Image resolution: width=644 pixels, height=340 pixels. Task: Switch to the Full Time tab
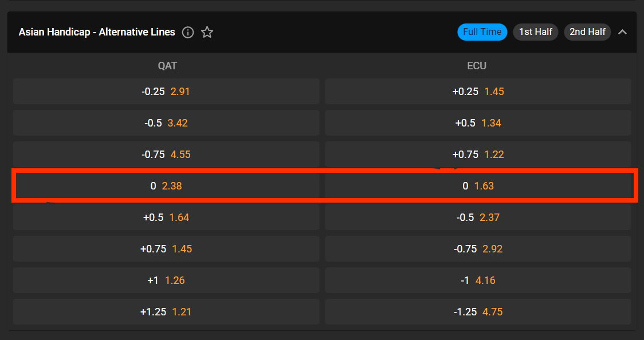(482, 31)
